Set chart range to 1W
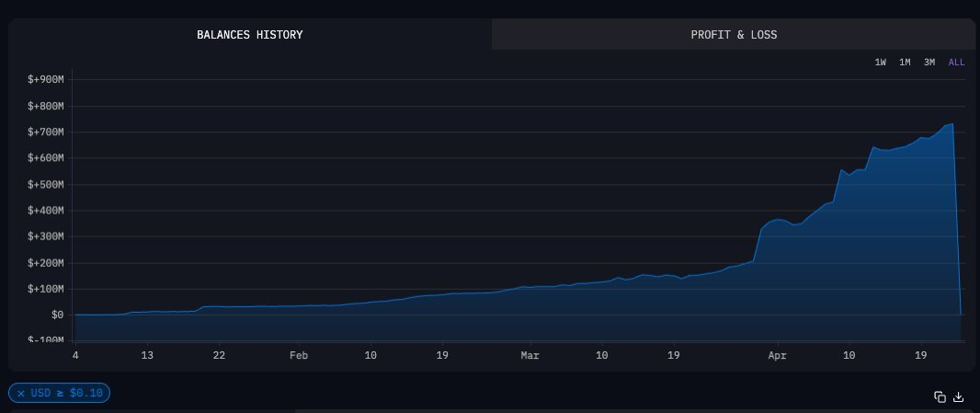 pyautogui.click(x=880, y=62)
